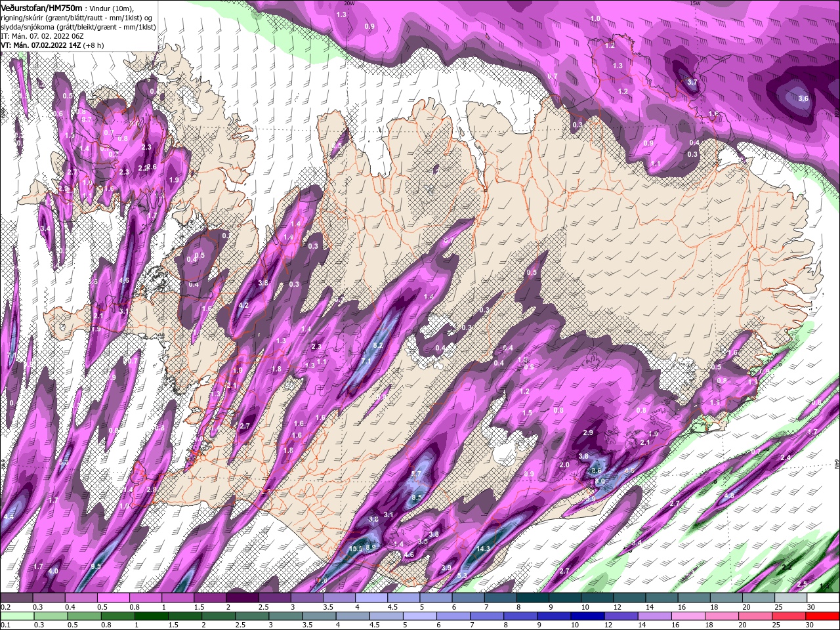The width and height of the screenshot is (840, 630).
Task: Click the 15.5 precipitation value on map
Action: 356,549
